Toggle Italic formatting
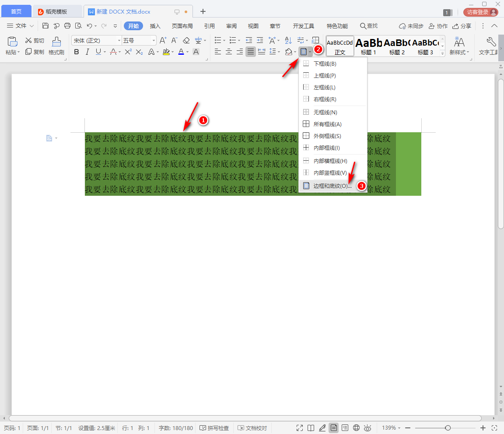Image resolution: width=504 pixels, height=434 pixels. tap(87, 52)
